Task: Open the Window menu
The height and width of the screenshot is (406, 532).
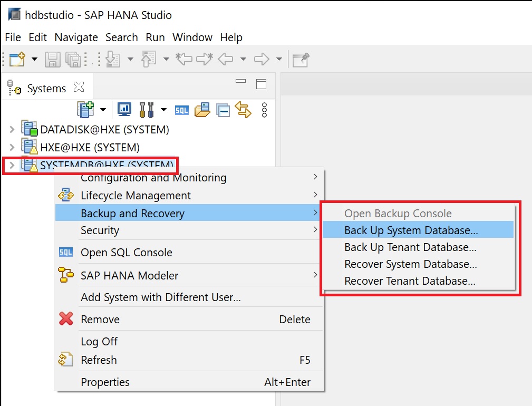Action: click(x=192, y=37)
